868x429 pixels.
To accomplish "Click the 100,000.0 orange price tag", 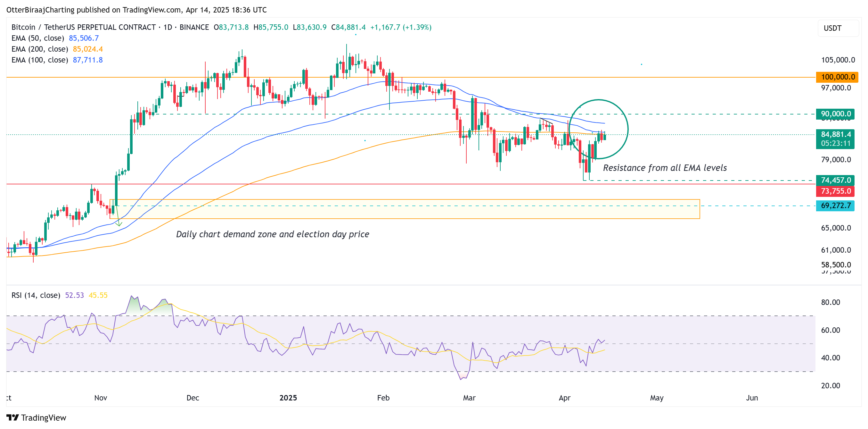I will coord(837,77).
